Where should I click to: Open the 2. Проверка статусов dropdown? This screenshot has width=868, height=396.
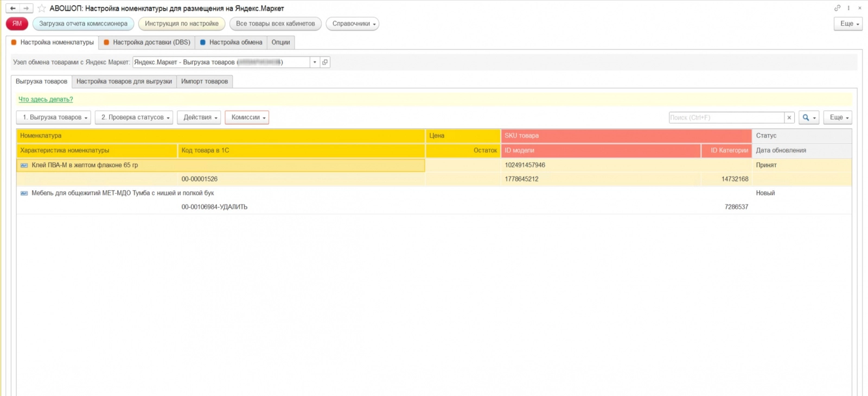[134, 118]
